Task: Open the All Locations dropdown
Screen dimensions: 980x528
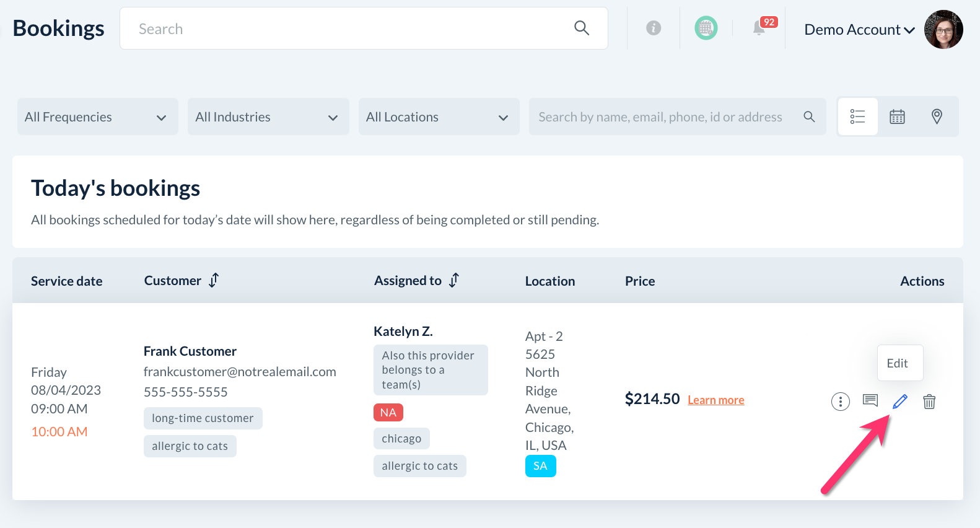Action: tap(438, 117)
